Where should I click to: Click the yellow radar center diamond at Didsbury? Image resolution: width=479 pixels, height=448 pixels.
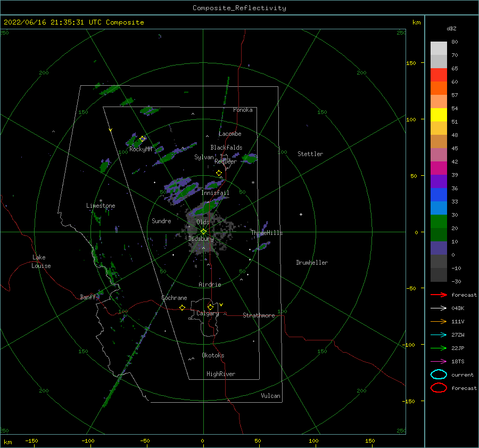(203, 232)
